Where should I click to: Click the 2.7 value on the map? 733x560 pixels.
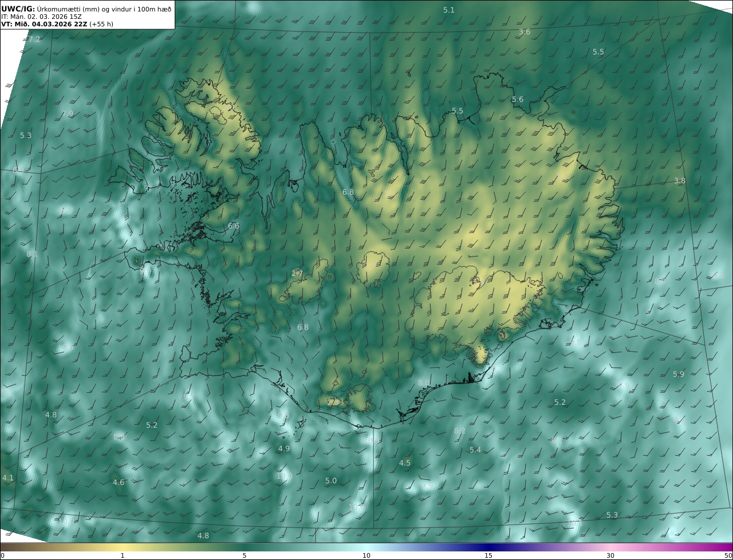[x=297, y=274]
